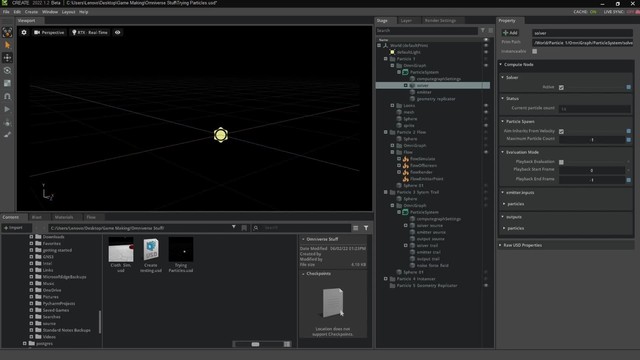Switch to the Flow tab in content panel
640x360 pixels.
pyautogui.click(x=91, y=217)
